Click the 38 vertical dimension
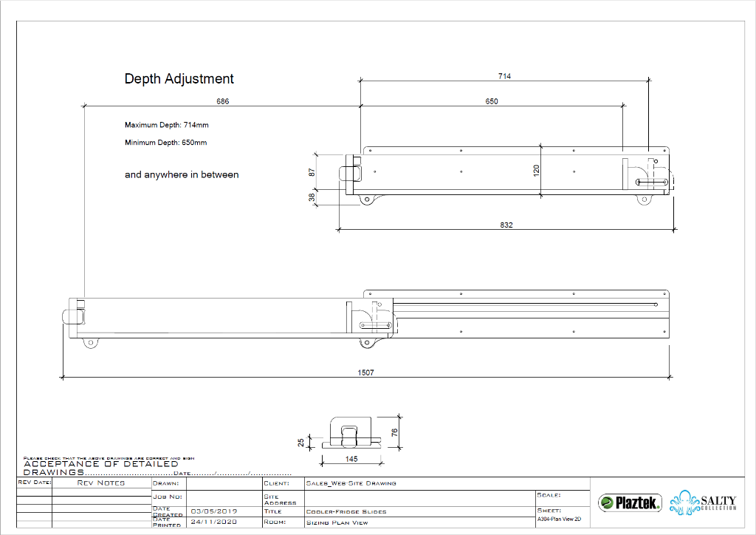Image resolution: width=756 pixels, height=535 pixels. click(x=312, y=197)
